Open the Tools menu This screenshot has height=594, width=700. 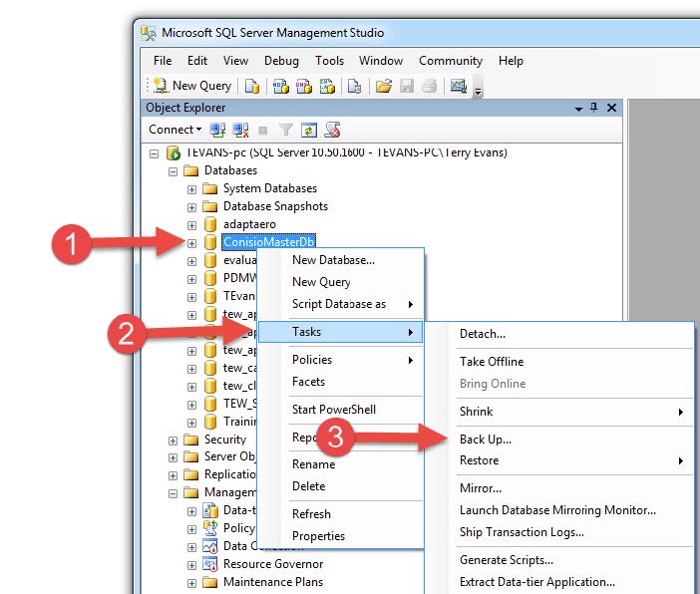[329, 60]
